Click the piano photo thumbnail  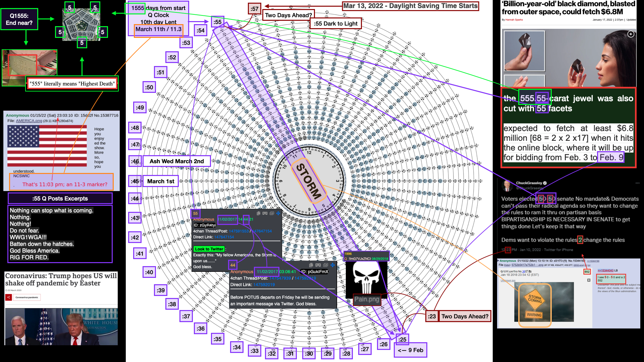point(30,68)
